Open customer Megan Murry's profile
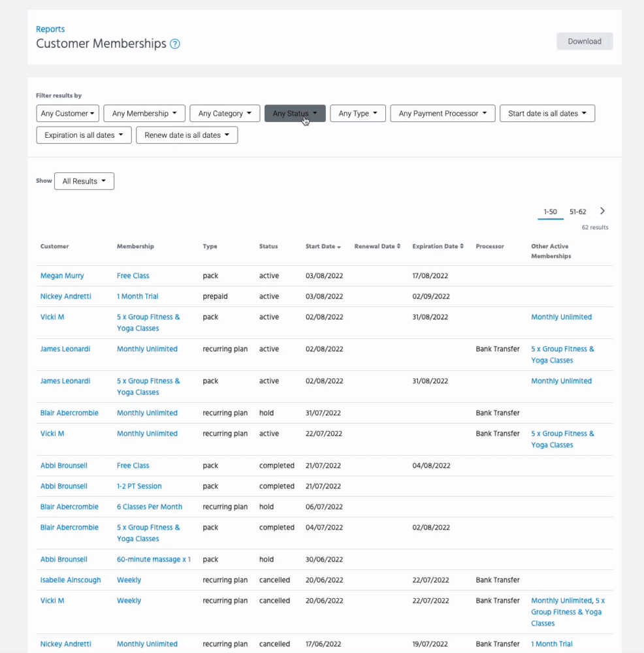 [62, 276]
